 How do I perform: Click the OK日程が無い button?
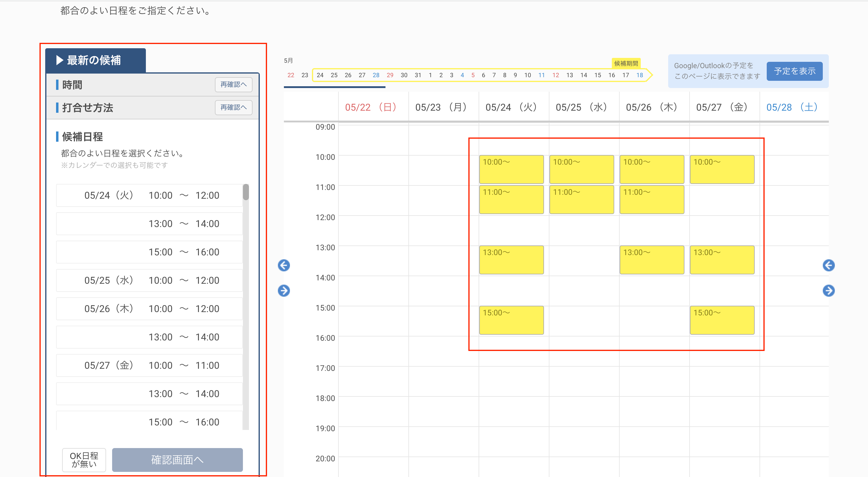84,460
